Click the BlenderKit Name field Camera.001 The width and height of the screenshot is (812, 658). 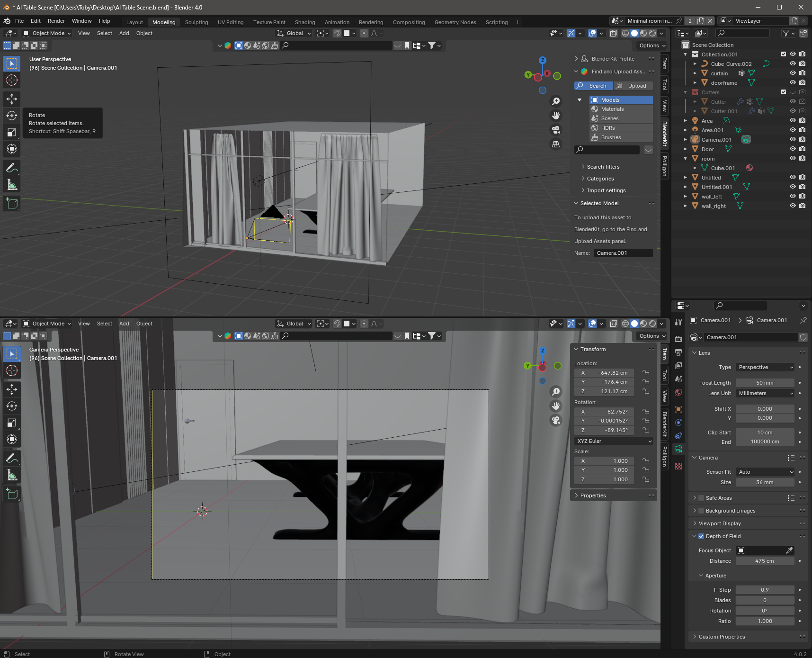623,253
